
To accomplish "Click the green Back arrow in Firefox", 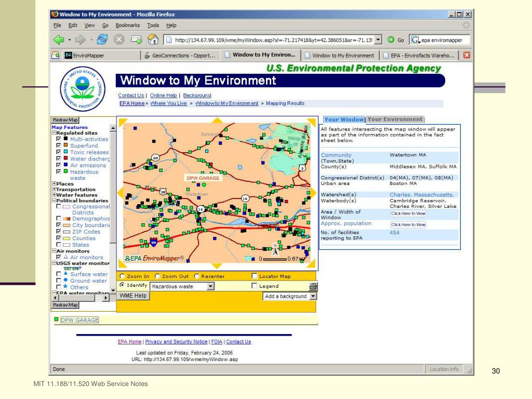I will (x=59, y=39).
